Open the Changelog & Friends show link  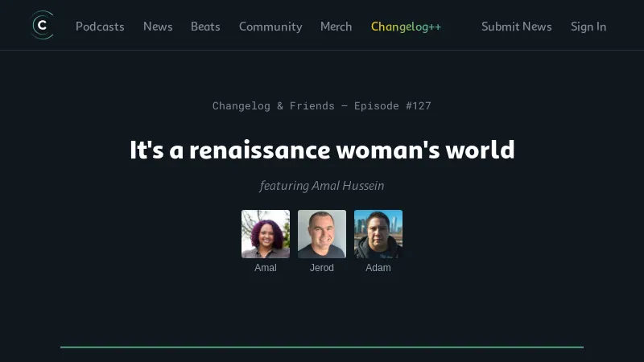point(274,105)
